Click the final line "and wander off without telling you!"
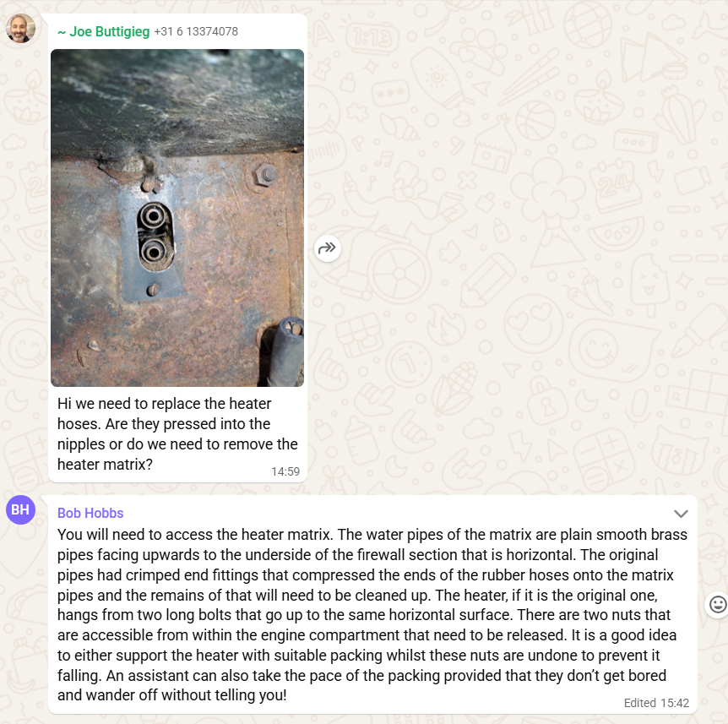 point(171,695)
